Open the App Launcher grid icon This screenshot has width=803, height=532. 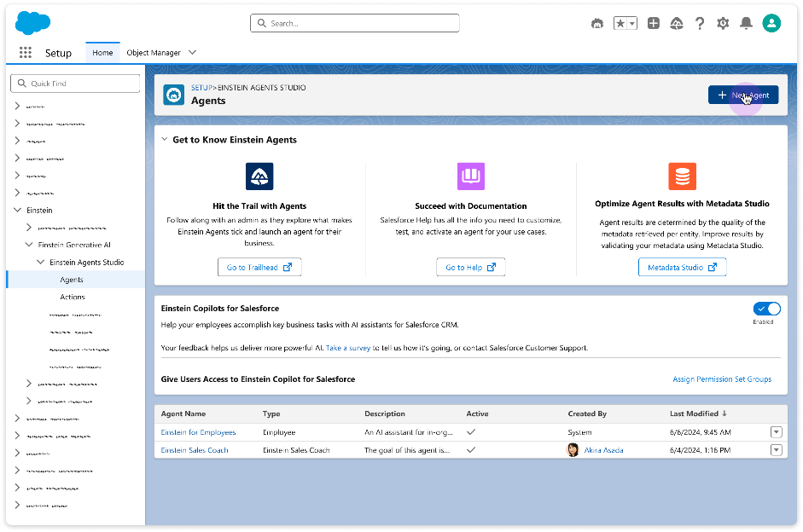(26, 53)
